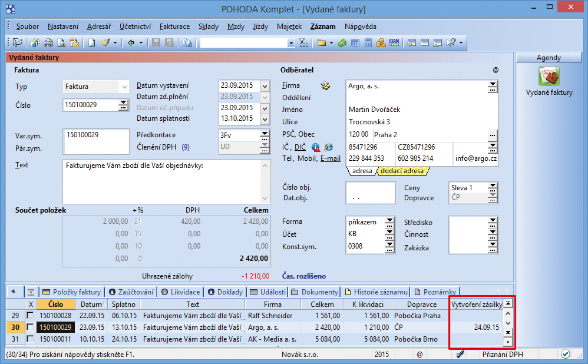This screenshot has height=364, width=588.
Task: Click the Agendy panel header button
Action: click(549, 57)
